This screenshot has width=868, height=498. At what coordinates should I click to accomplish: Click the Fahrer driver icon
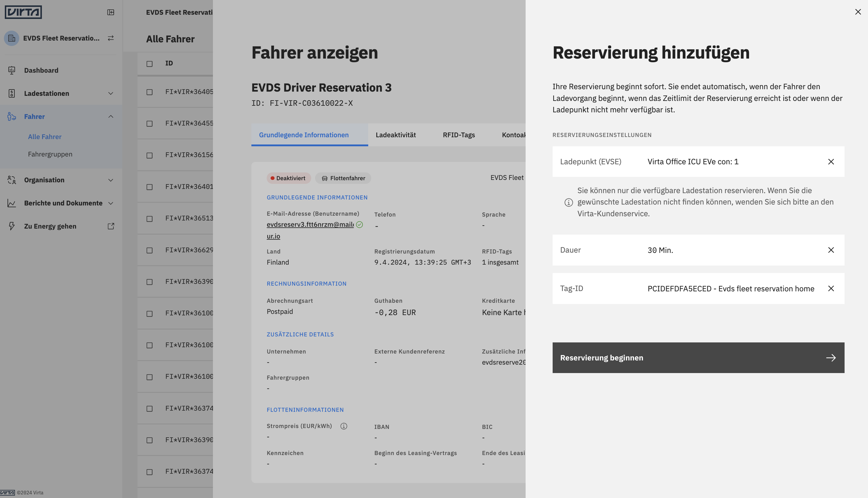(x=12, y=117)
